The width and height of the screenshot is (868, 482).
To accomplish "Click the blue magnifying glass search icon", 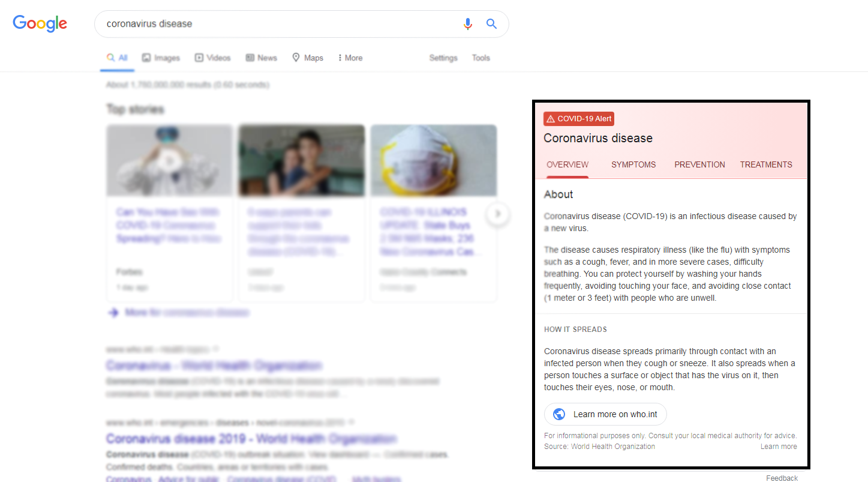I will [x=491, y=24].
